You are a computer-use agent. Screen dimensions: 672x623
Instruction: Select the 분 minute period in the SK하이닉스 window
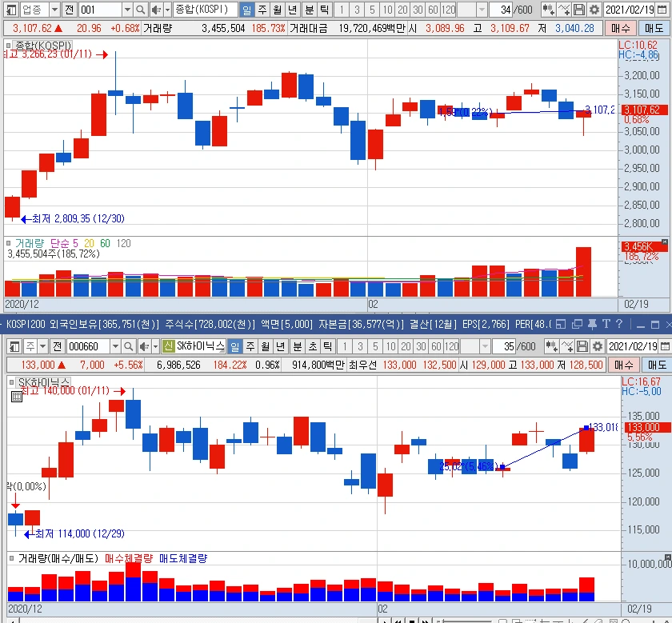298,346
